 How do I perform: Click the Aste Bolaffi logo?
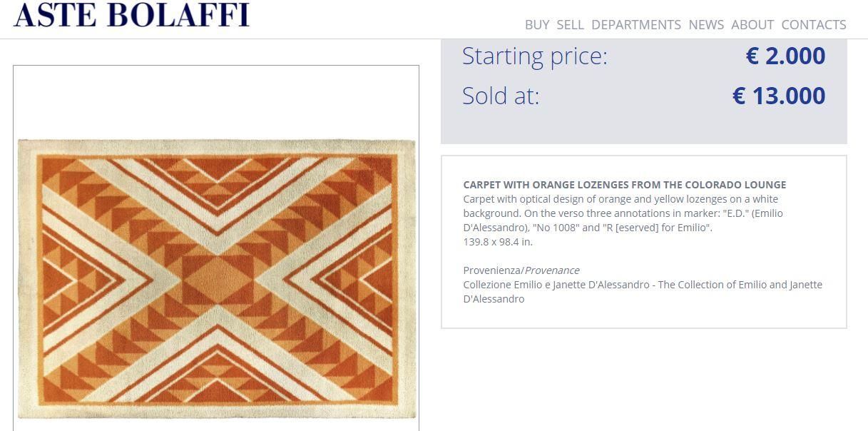click(x=131, y=15)
